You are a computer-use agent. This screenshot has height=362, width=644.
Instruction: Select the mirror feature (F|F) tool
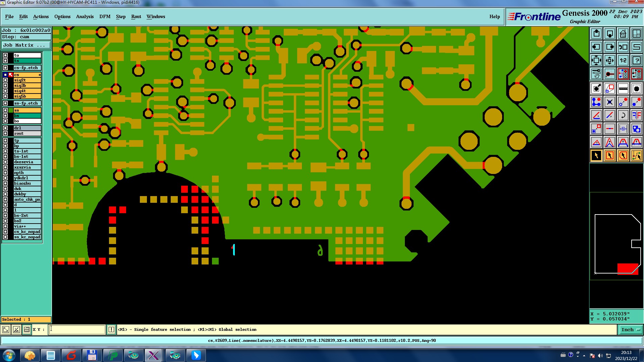click(x=636, y=115)
